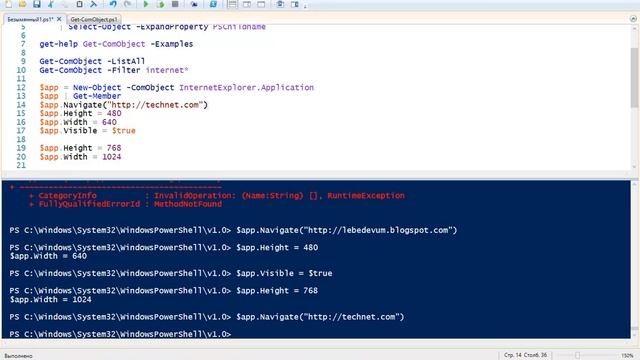Viewport: 640px width, 360px height.
Task: Click $app.Width = 640 in the editor
Action: (78, 122)
